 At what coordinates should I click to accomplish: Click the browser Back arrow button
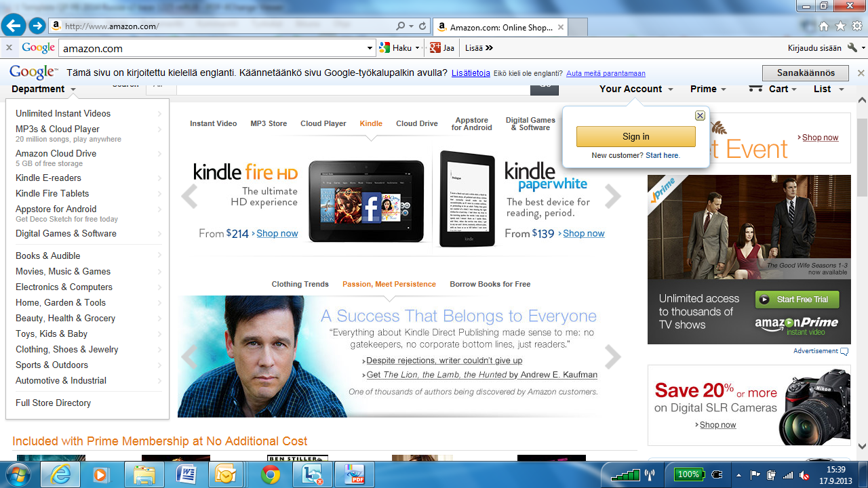tap(14, 26)
